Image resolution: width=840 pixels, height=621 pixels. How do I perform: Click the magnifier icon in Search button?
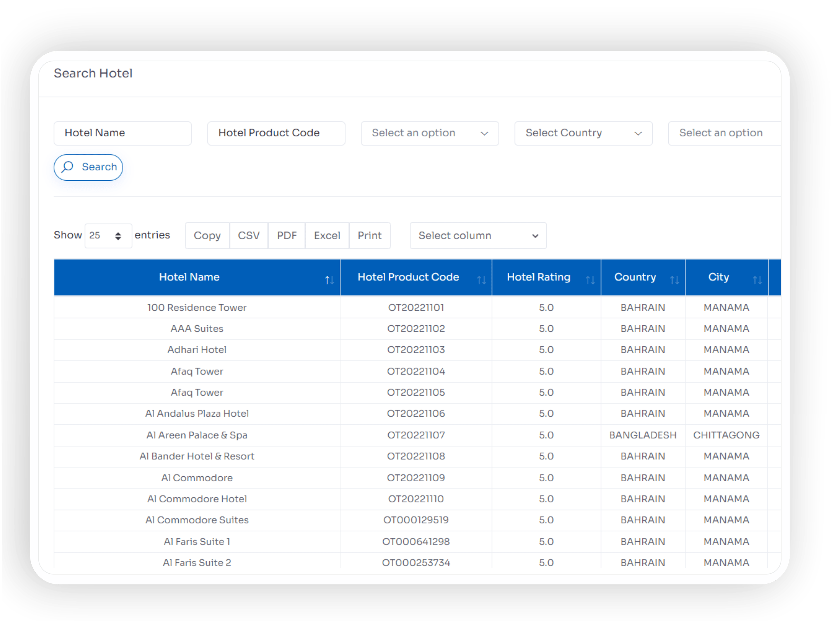click(x=67, y=167)
